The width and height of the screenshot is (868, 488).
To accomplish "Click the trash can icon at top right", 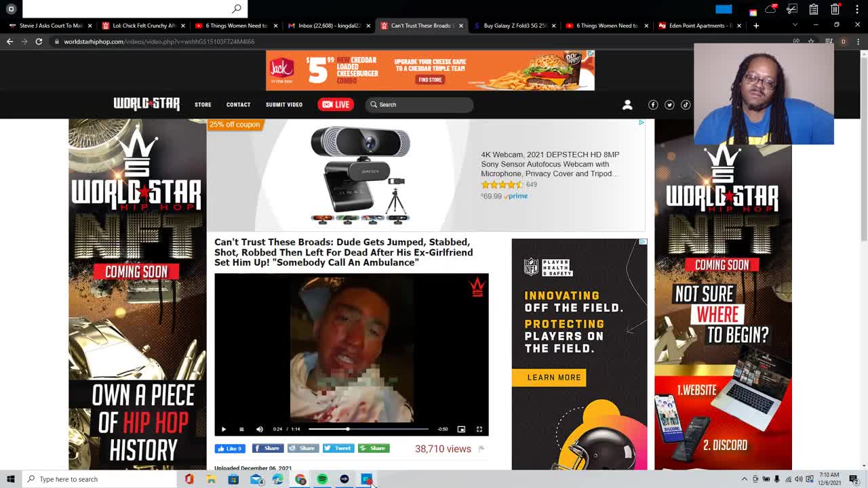I will click(x=835, y=9).
